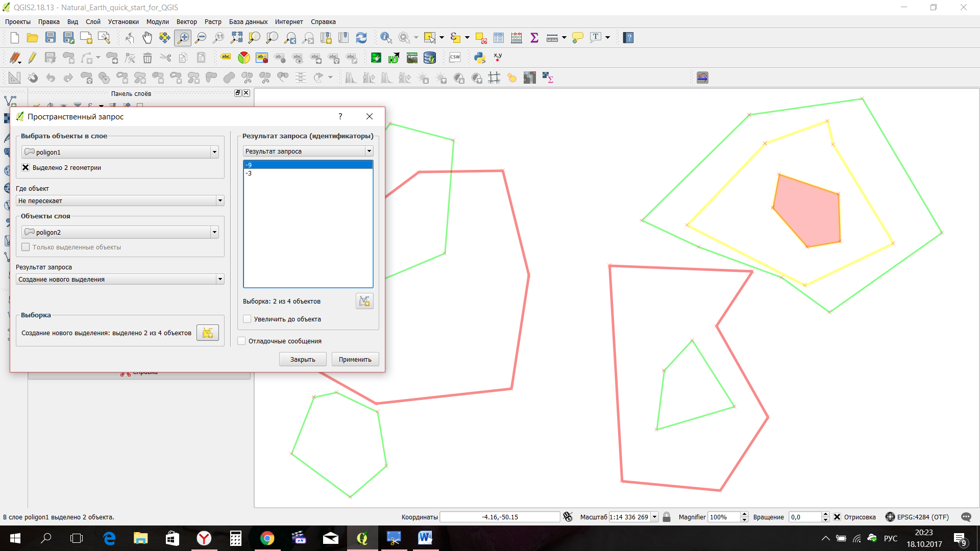Expand the poligon1 layer dropdown

click(214, 152)
